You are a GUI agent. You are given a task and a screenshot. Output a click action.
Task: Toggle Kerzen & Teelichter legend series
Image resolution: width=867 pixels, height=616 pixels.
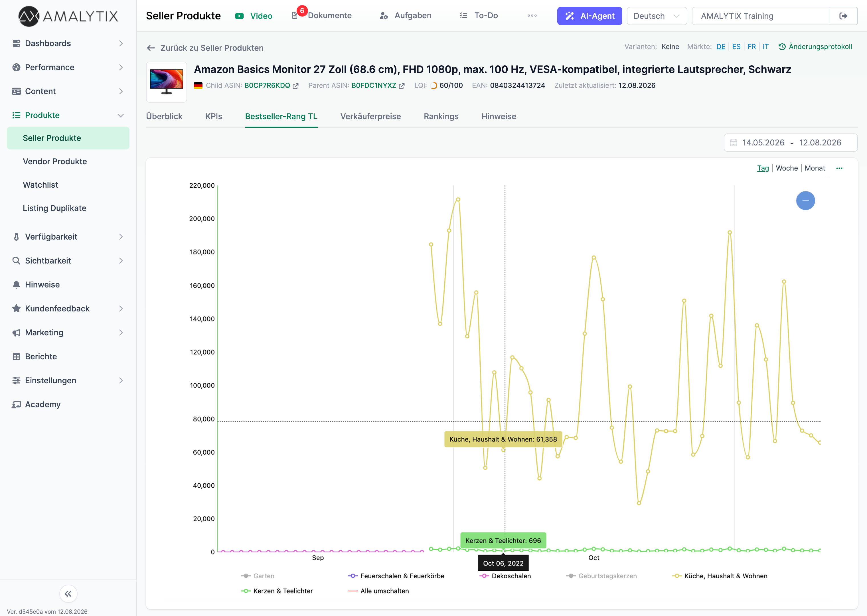pyautogui.click(x=277, y=591)
